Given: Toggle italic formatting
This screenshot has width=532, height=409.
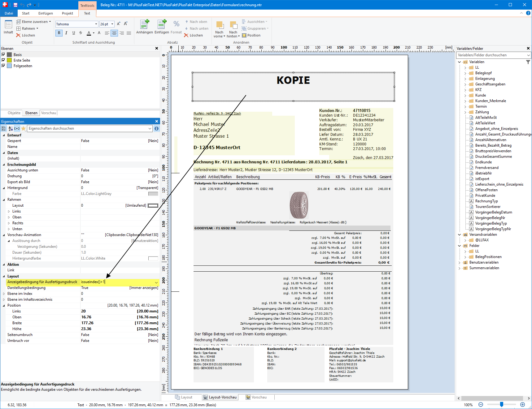Looking at the screenshot, I should (x=66, y=33).
